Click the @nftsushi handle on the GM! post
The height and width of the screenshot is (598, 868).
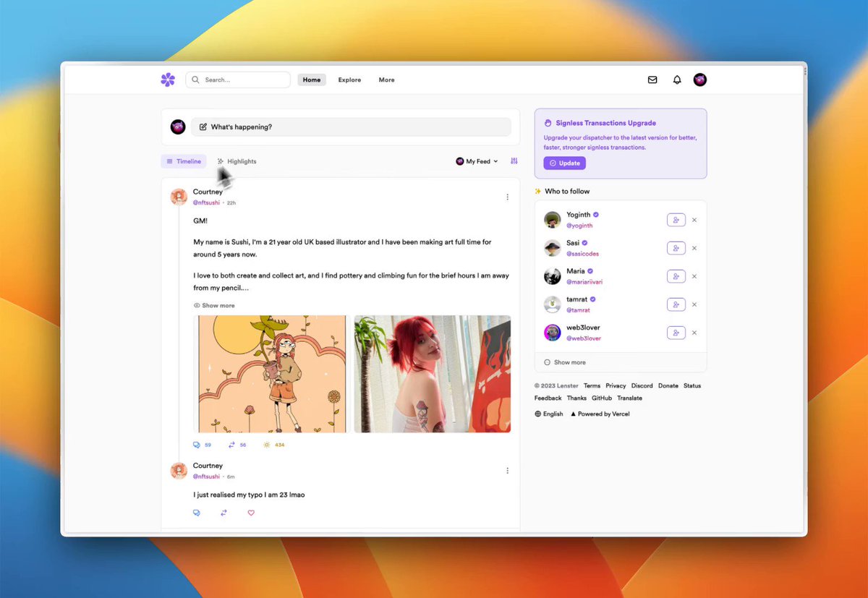(206, 203)
